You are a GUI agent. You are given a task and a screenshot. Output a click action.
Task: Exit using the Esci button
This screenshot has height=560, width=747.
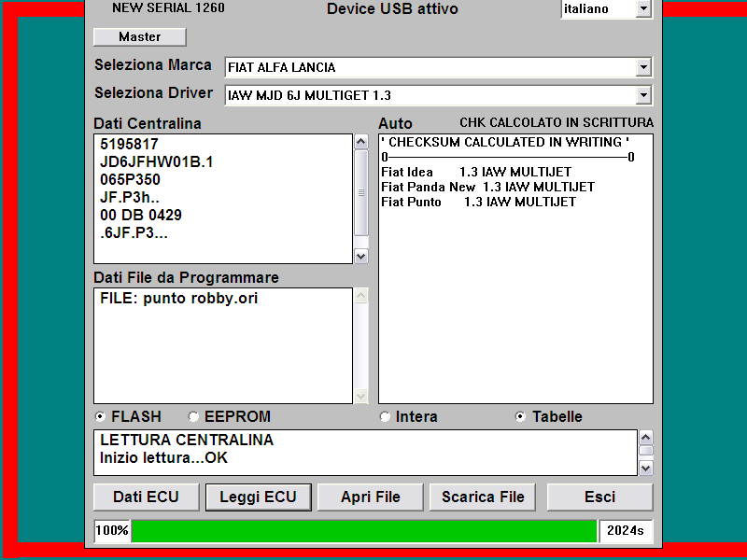[x=599, y=497]
